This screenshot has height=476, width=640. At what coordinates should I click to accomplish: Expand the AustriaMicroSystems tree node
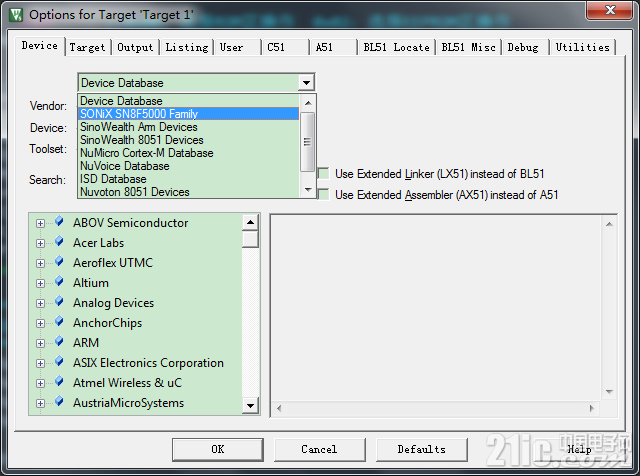(40, 403)
